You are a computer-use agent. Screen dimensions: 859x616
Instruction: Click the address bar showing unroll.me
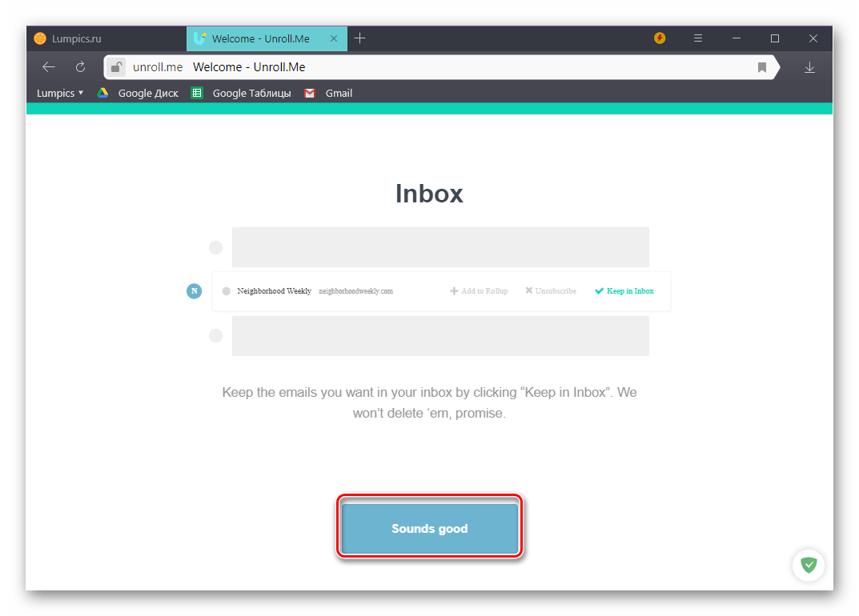(x=441, y=67)
